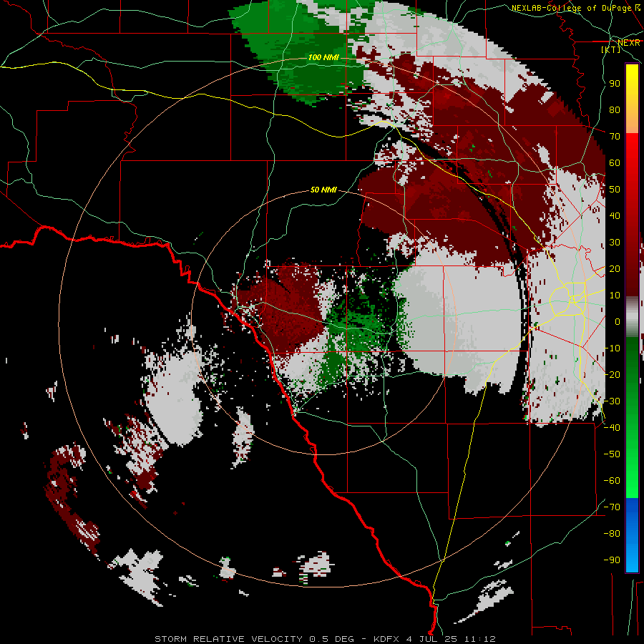Click the -30 value on velocity scale

pos(612,401)
